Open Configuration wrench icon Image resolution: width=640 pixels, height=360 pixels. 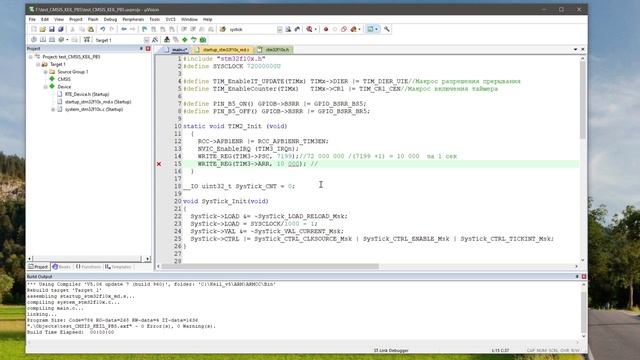coord(387,29)
